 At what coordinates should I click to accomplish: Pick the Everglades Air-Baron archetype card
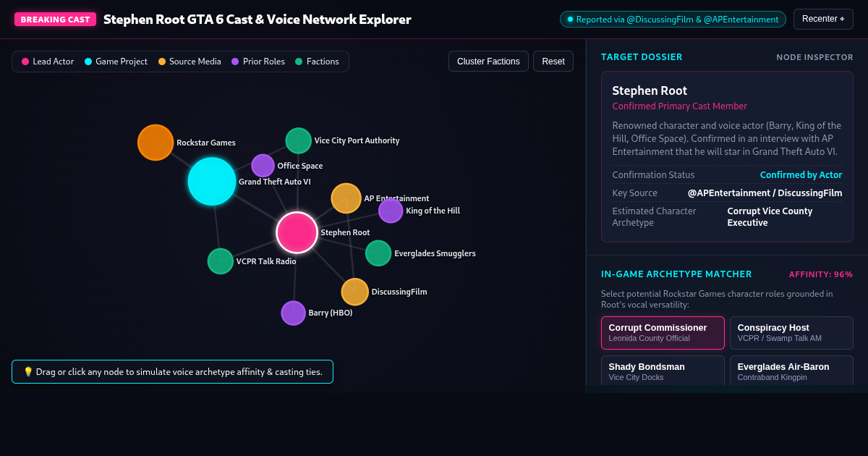click(791, 370)
